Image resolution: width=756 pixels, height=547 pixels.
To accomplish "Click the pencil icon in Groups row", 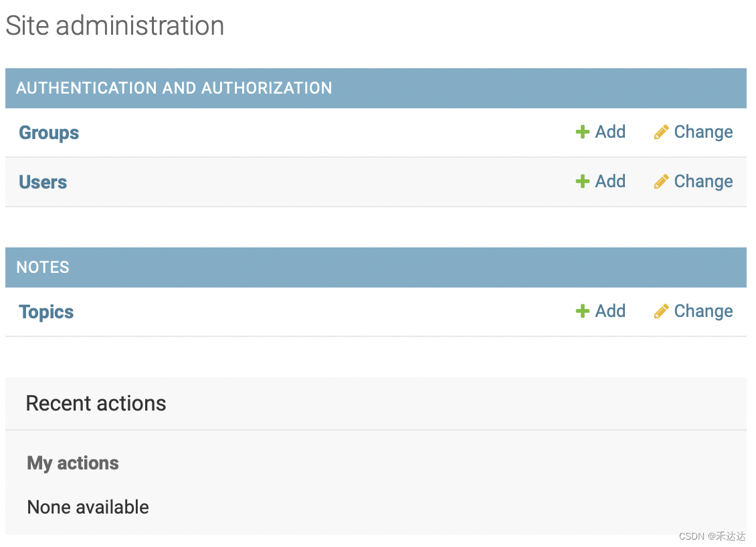I will coord(661,132).
